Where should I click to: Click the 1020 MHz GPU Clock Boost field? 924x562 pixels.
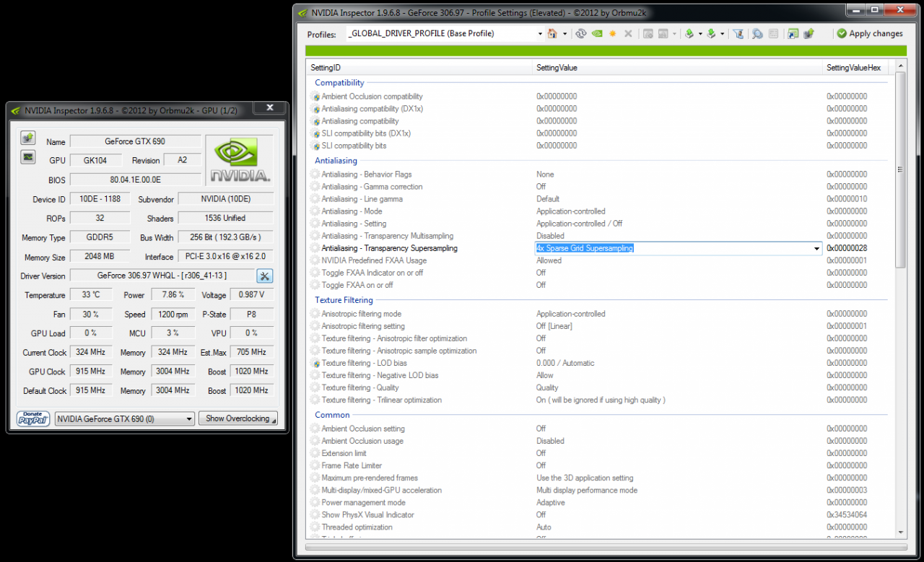tap(251, 372)
